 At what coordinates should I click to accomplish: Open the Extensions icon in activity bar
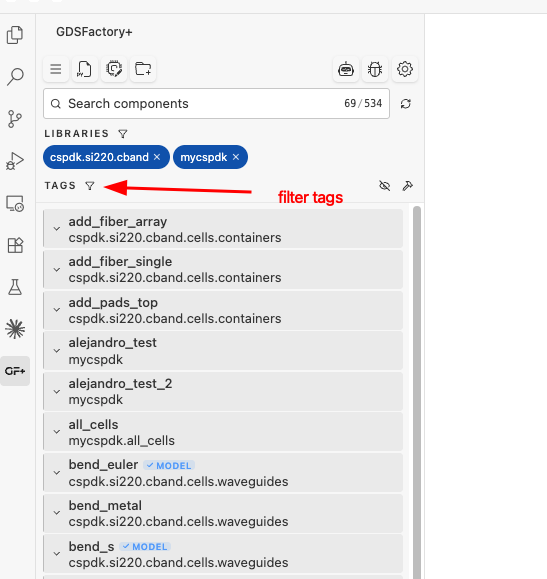[x=15, y=245]
